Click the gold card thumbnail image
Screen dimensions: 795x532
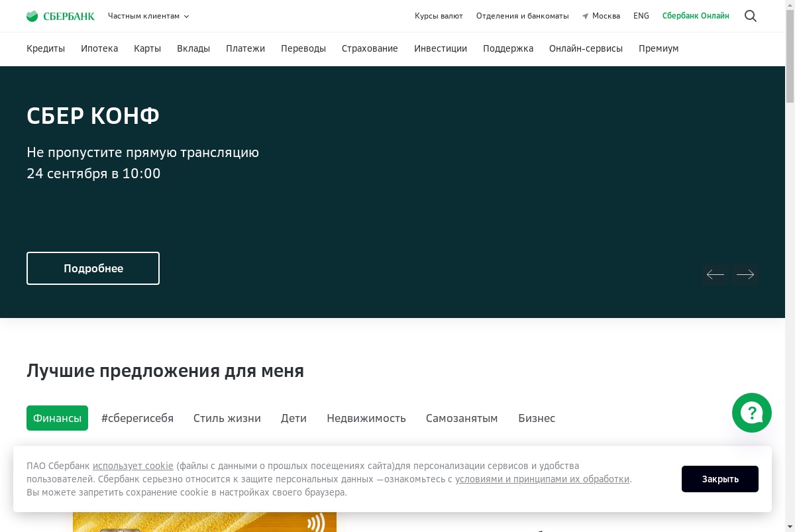[x=205, y=521]
